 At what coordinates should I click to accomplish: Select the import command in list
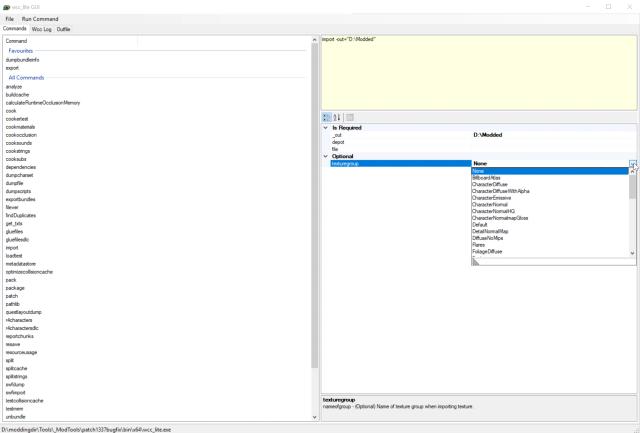point(12,248)
